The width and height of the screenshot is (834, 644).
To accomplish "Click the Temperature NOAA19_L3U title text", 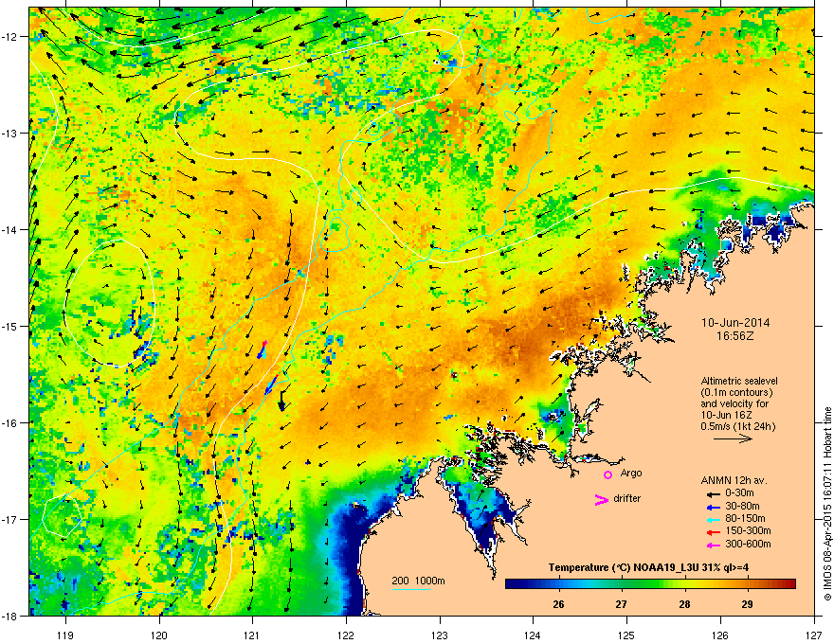I will coord(648,567).
